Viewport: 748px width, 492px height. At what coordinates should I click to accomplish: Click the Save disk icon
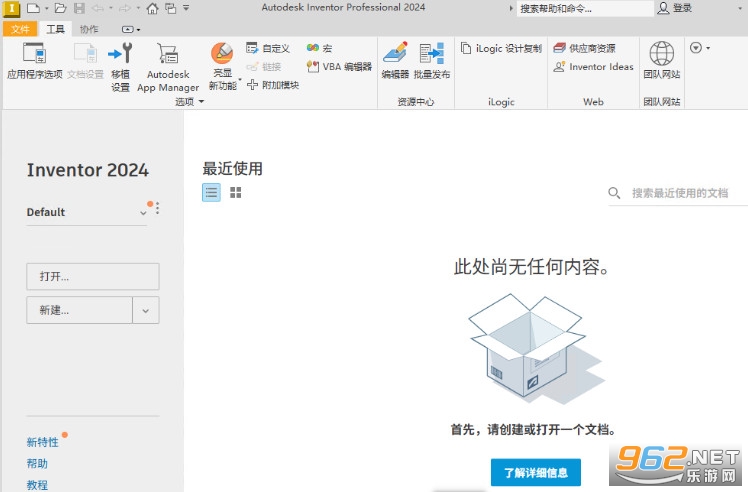pyautogui.click(x=79, y=8)
